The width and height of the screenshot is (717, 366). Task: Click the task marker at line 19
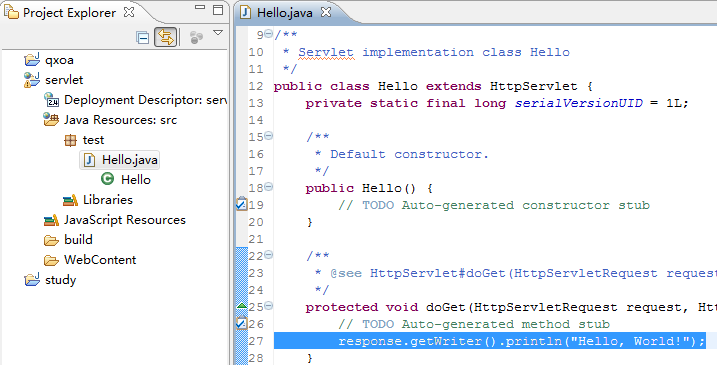[x=241, y=204]
